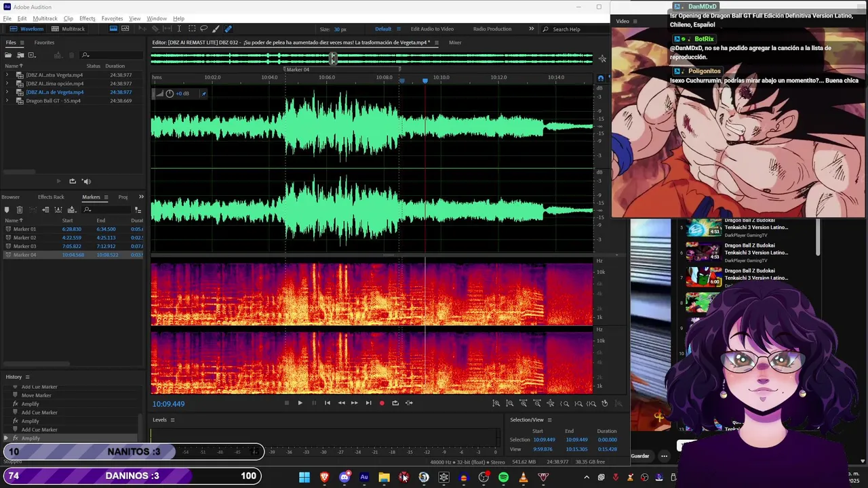
Task: Switch to the Effects Rack tab
Action: (51, 197)
